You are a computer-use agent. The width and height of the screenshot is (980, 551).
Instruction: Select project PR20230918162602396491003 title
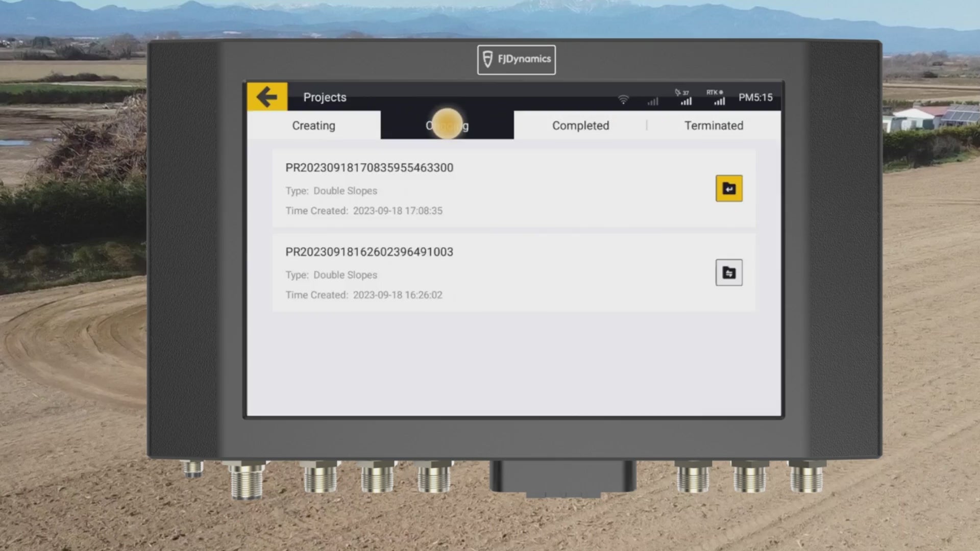369,252
